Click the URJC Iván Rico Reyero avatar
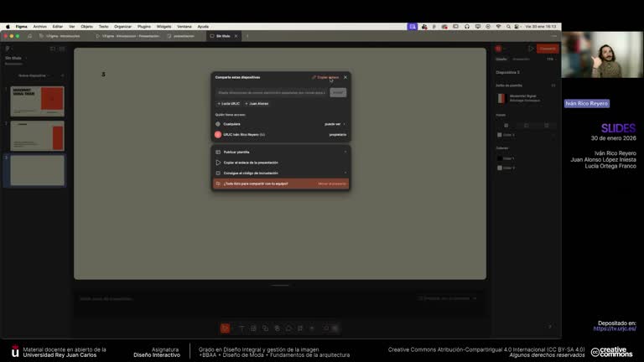This screenshot has height=362, width=644. tap(218, 135)
